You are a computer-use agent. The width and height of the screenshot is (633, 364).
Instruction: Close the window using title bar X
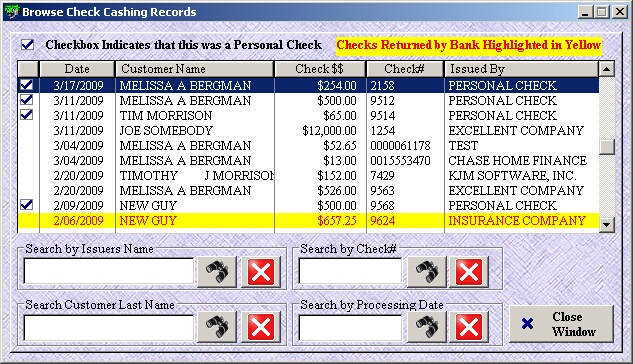tap(619, 12)
